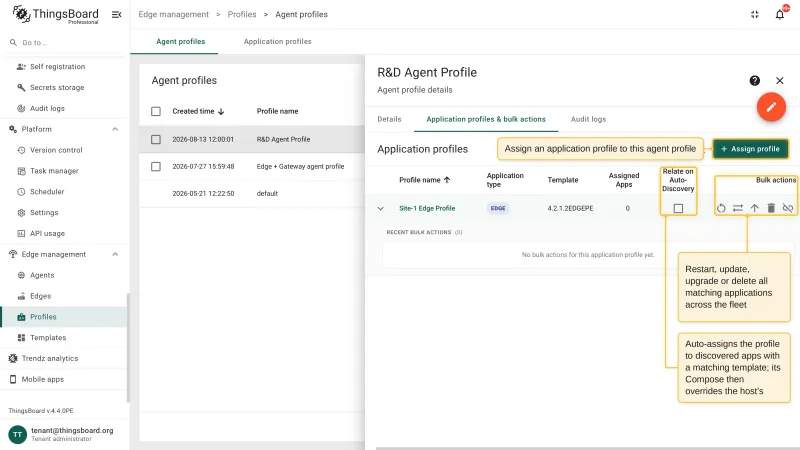Click the update (swap arrows) bulk action icon
800x450 pixels.
click(738, 208)
